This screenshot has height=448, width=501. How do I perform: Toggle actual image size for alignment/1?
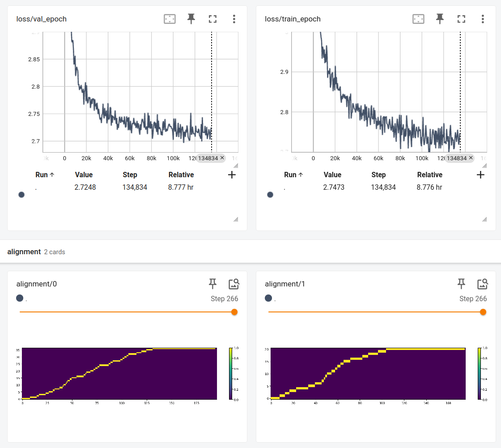click(x=482, y=284)
